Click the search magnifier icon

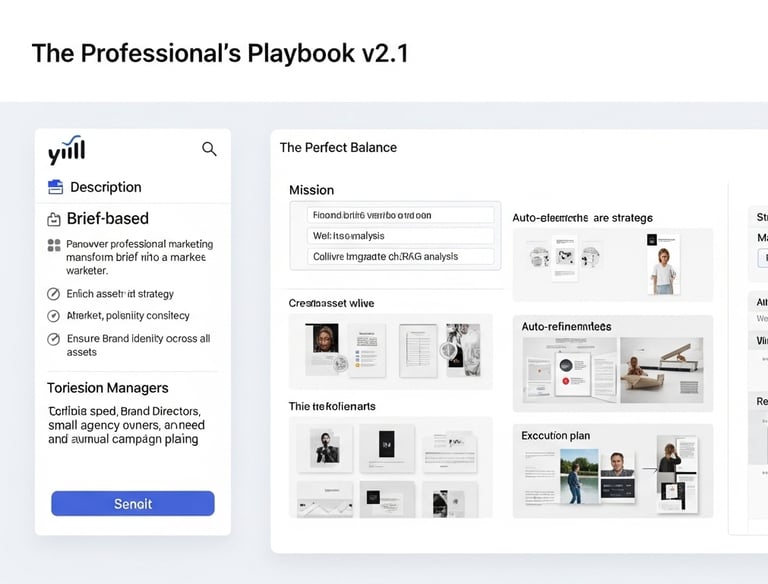[x=209, y=149]
